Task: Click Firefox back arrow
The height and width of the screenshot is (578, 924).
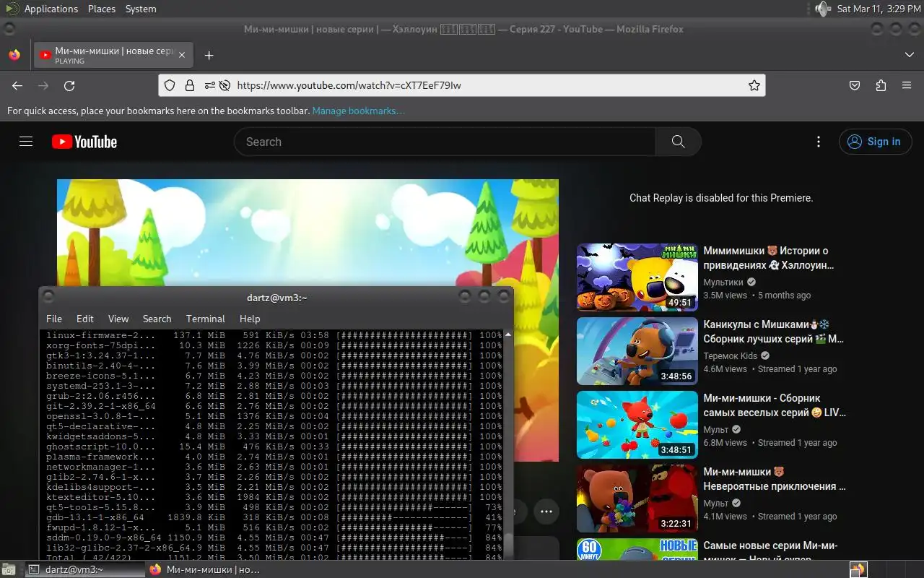Action: pyautogui.click(x=17, y=85)
